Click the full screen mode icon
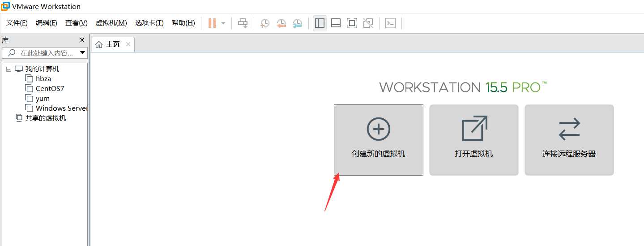 coord(352,23)
